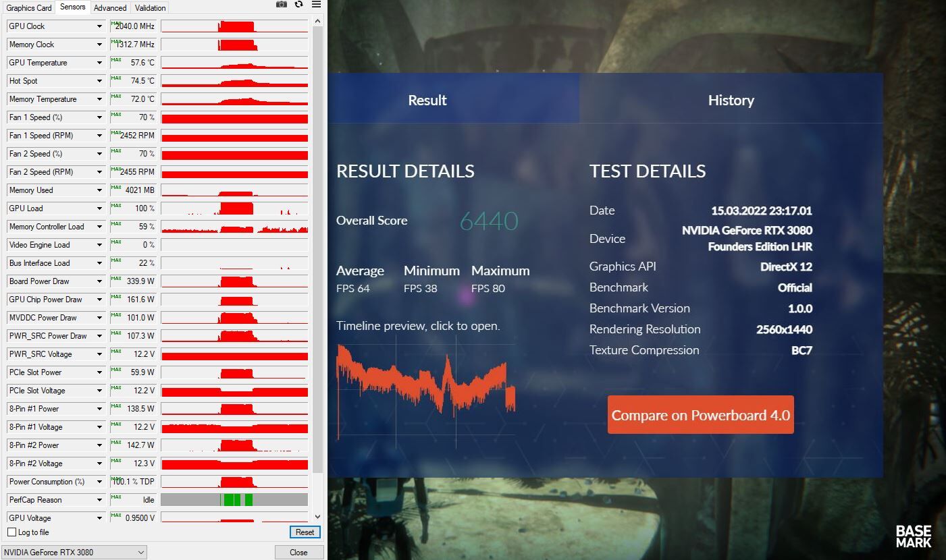The image size is (946, 560).
Task: Click the scrollbar up arrow
Action: (x=318, y=22)
